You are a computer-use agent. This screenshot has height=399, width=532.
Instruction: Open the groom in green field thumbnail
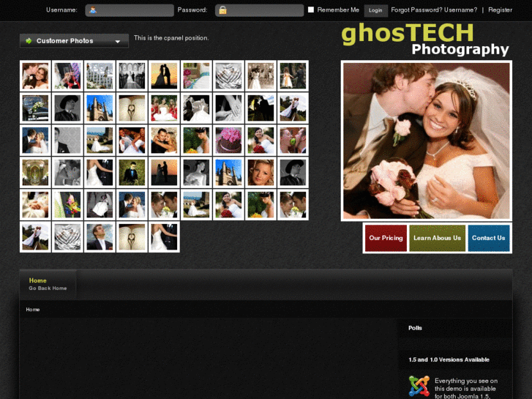click(x=132, y=173)
